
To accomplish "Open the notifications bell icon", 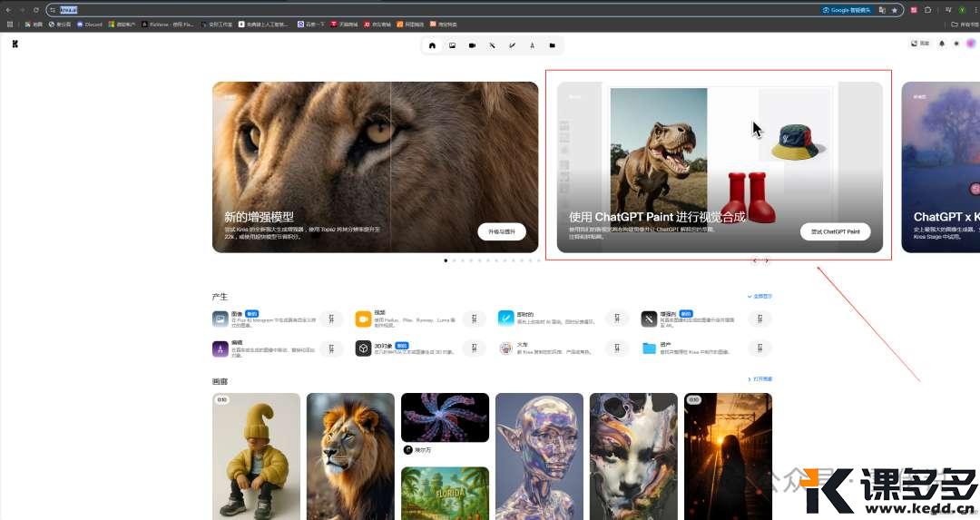I will (942, 44).
